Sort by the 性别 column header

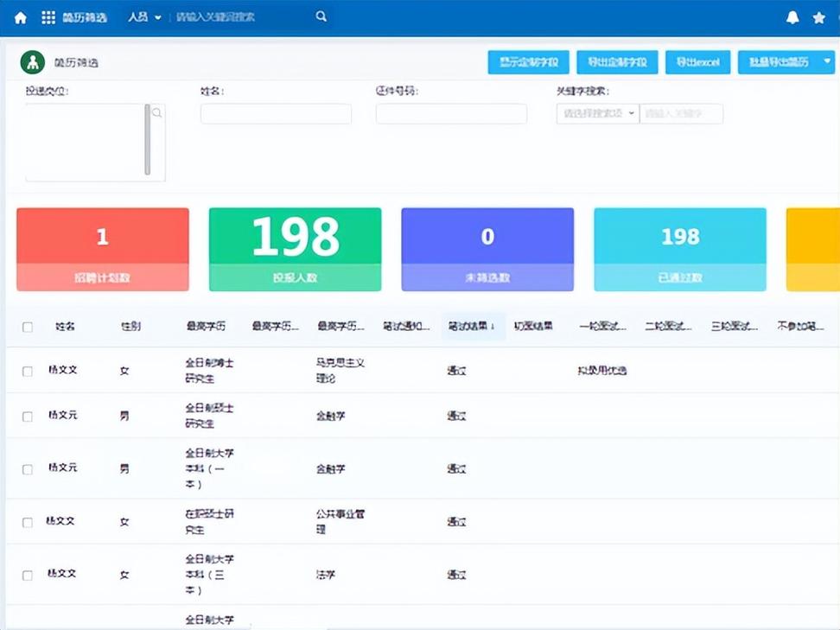tap(130, 327)
